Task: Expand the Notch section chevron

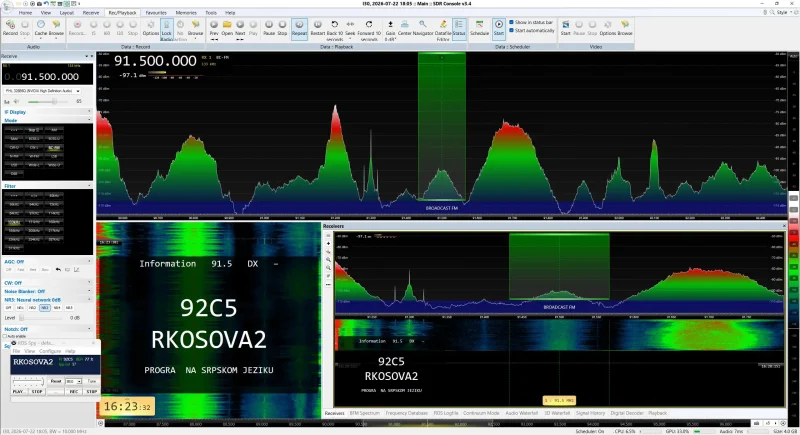Action: coord(89,329)
